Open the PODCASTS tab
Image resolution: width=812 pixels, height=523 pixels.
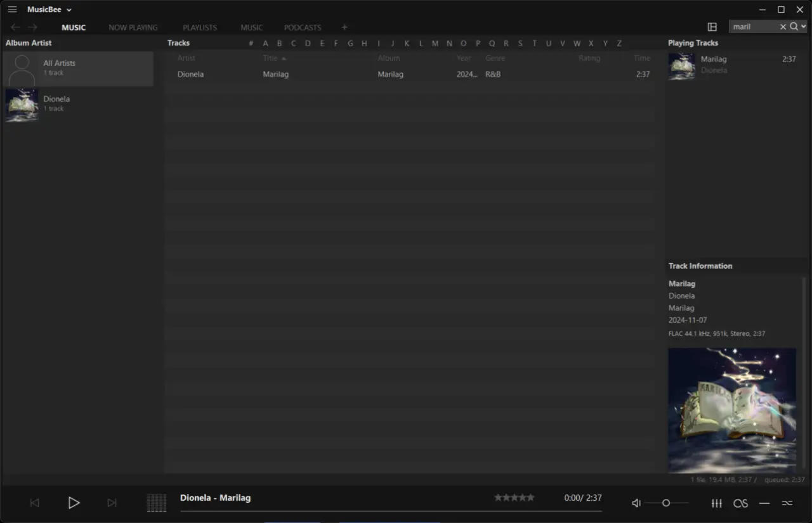pos(303,27)
